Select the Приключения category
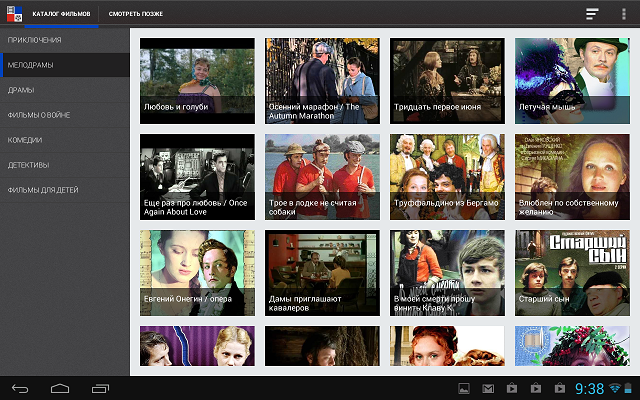The image size is (640, 400). coord(65,40)
